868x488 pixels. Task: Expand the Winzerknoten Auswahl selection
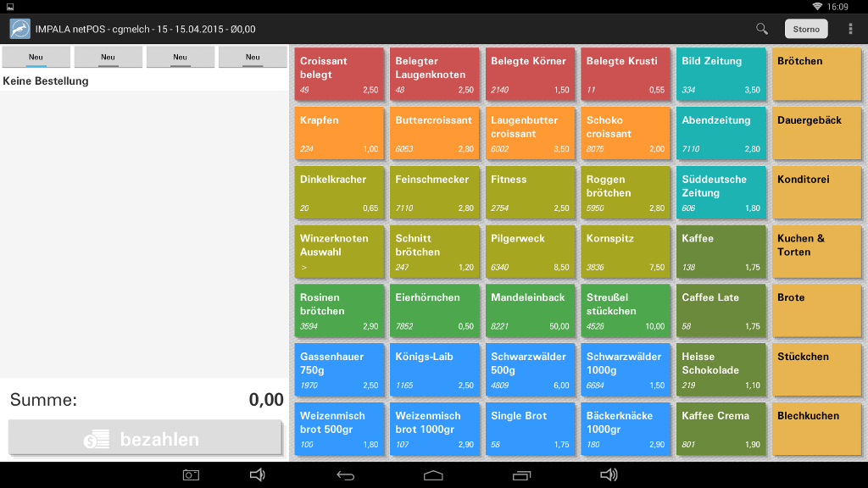339,252
